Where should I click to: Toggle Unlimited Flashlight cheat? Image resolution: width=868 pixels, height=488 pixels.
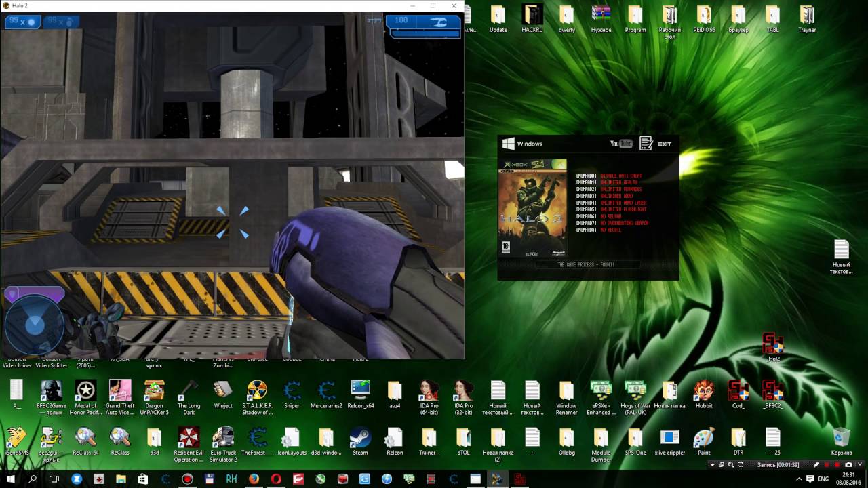coord(622,209)
